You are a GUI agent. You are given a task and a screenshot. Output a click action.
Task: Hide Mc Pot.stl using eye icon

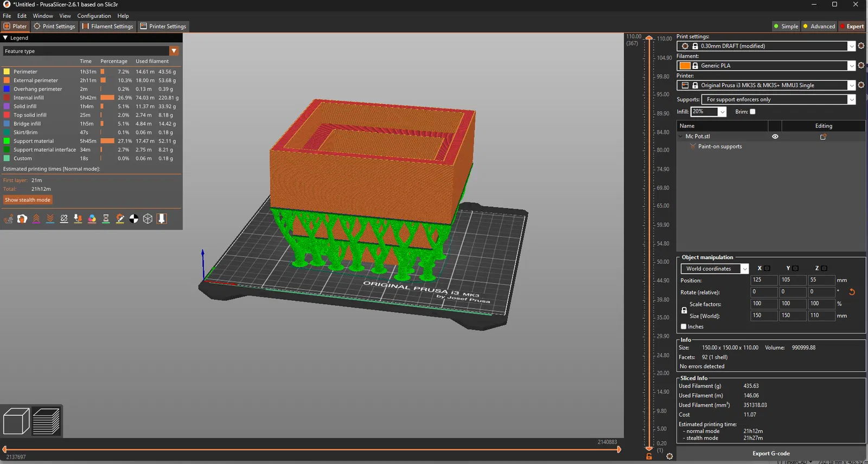point(775,137)
